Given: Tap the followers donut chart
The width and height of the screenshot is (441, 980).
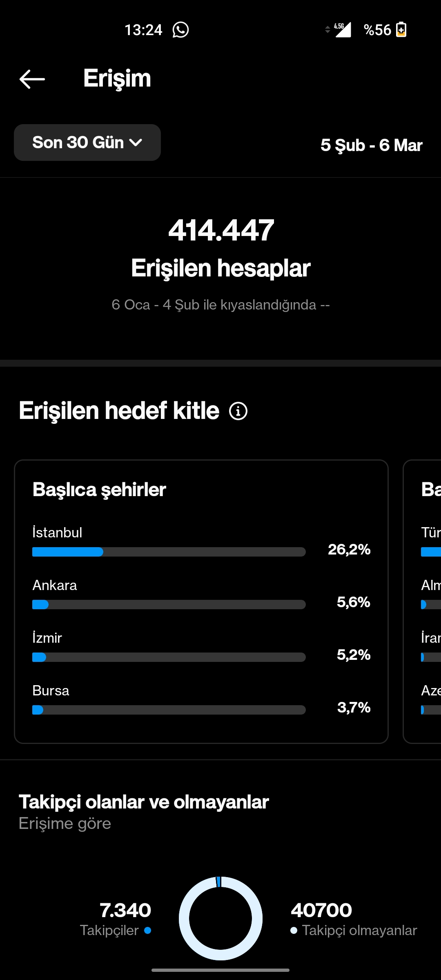Looking at the screenshot, I should click(x=220, y=918).
